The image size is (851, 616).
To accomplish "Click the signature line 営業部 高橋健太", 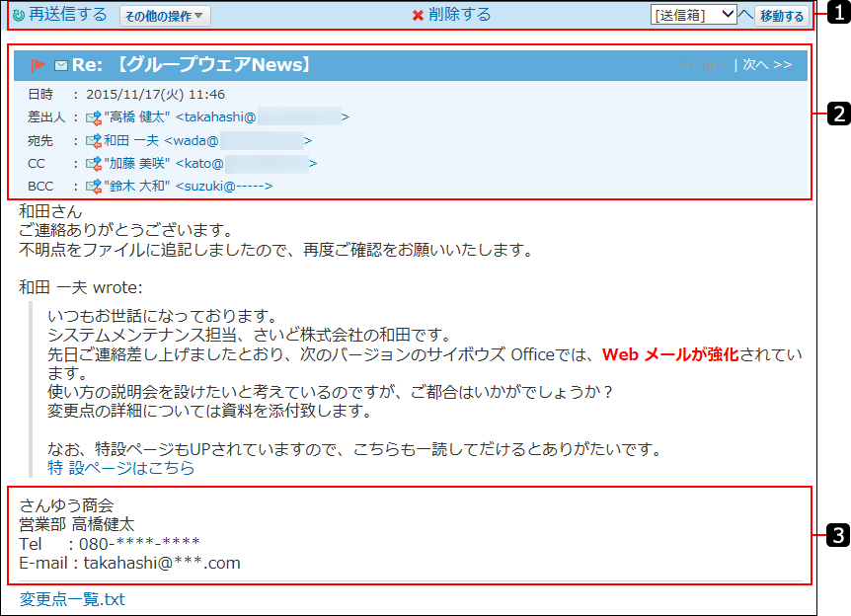I will 77,524.
